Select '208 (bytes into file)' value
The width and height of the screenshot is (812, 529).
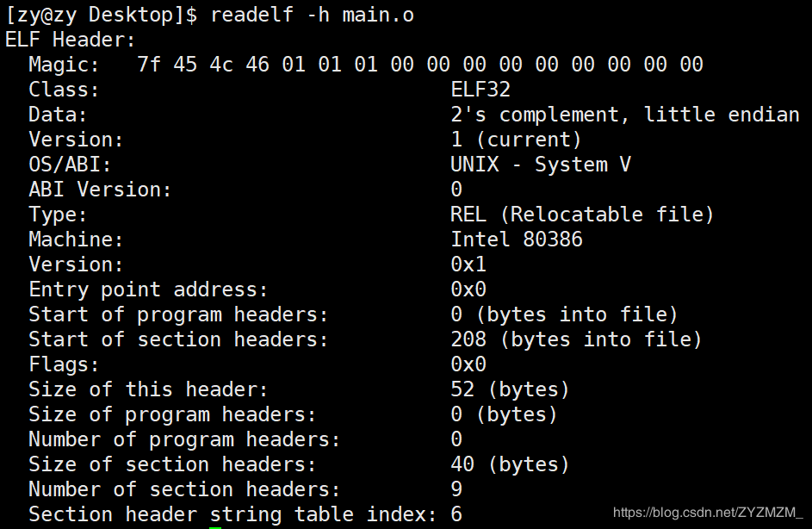pyautogui.click(x=576, y=339)
